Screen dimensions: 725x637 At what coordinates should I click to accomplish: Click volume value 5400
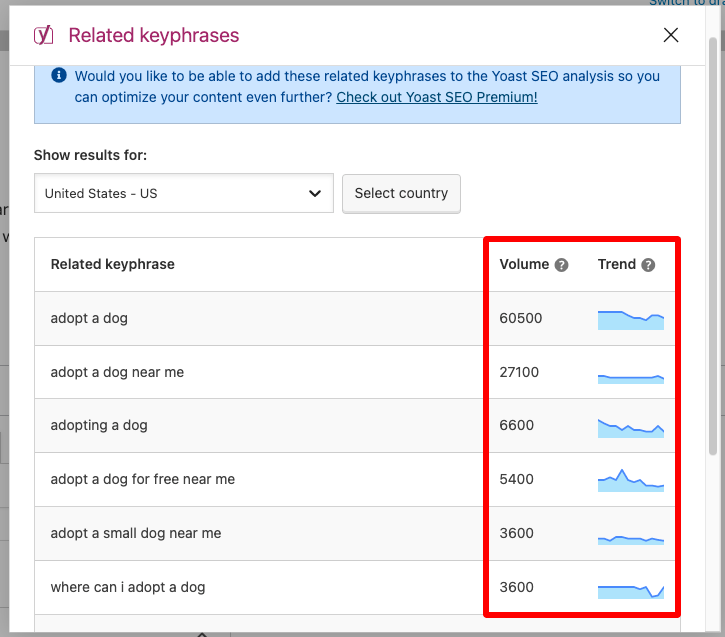tap(516, 479)
